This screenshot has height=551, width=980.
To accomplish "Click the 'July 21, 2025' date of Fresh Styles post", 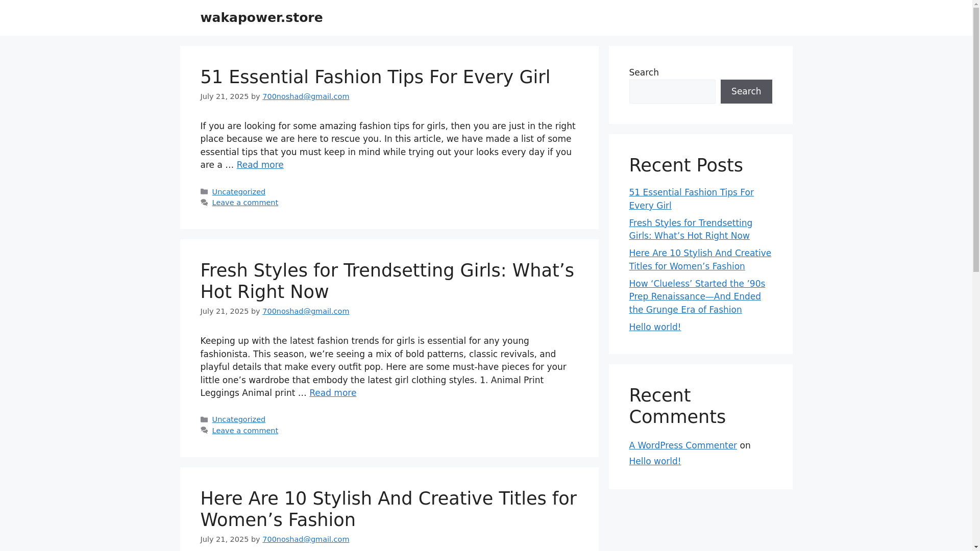I will [225, 311].
